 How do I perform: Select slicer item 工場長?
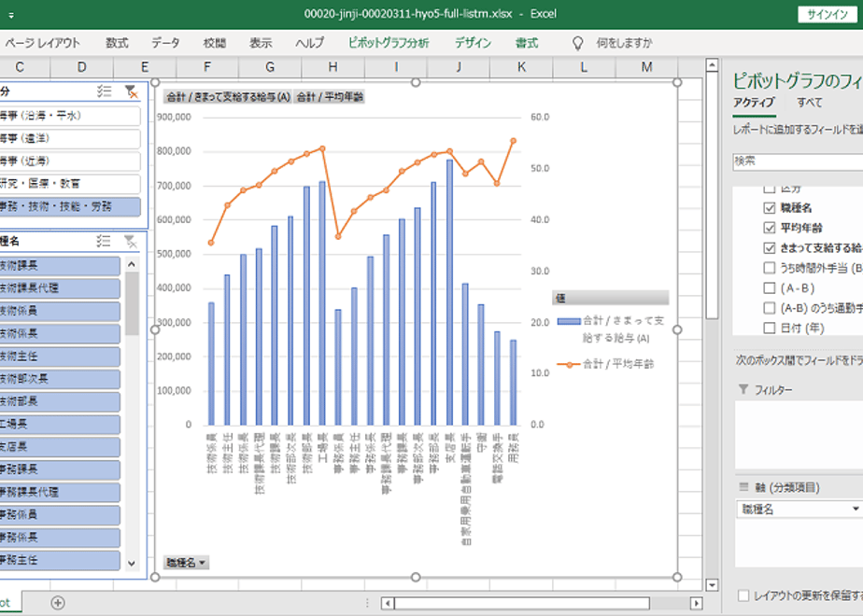[60, 424]
